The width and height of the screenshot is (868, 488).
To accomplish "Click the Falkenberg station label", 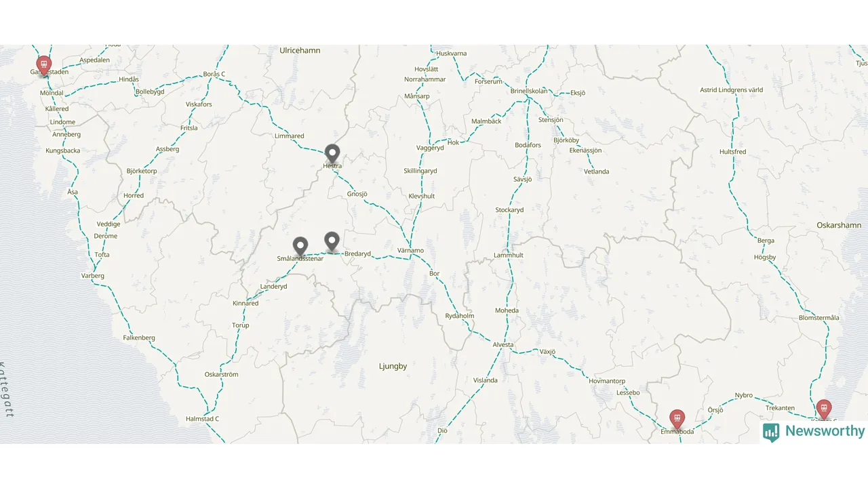I will [x=139, y=338].
